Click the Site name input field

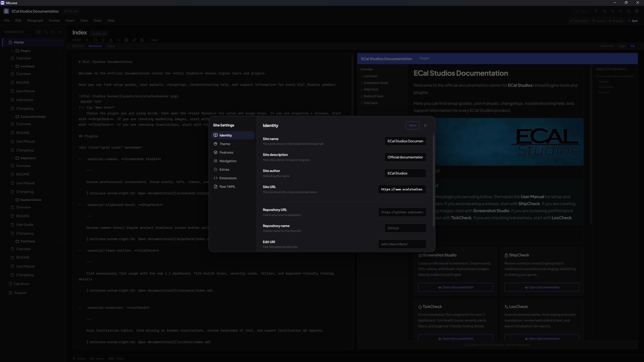(x=405, y=141)
